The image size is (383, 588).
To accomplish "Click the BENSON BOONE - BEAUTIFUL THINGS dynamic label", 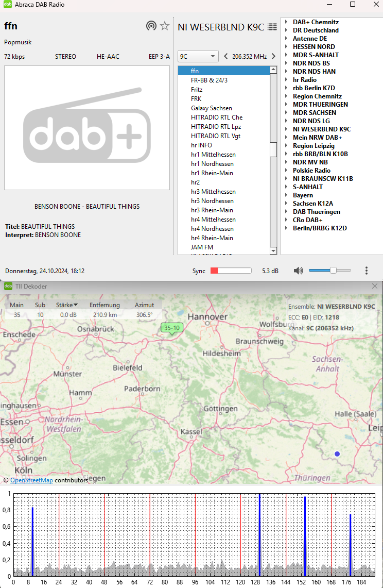I will pyautogui.click(x=87, y=207).
